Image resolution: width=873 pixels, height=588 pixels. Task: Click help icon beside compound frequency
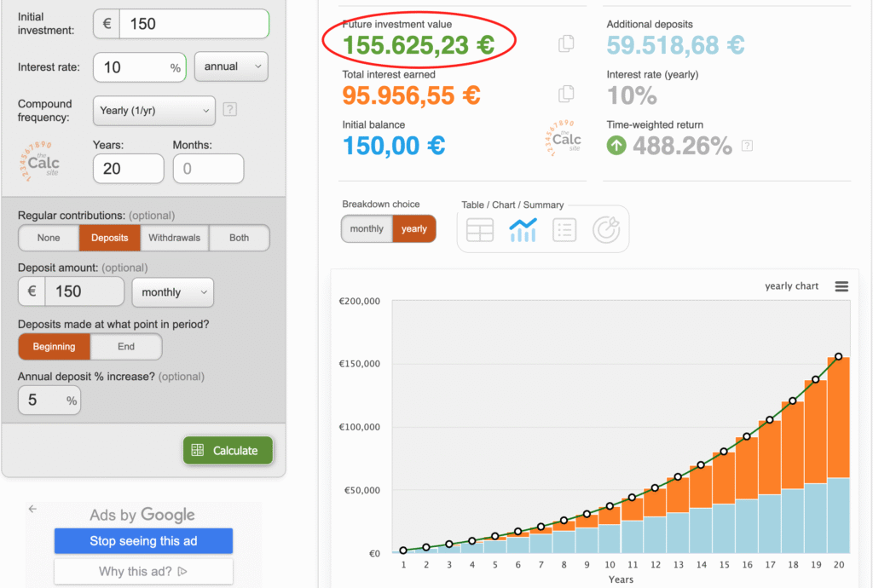tap(228, 109)
